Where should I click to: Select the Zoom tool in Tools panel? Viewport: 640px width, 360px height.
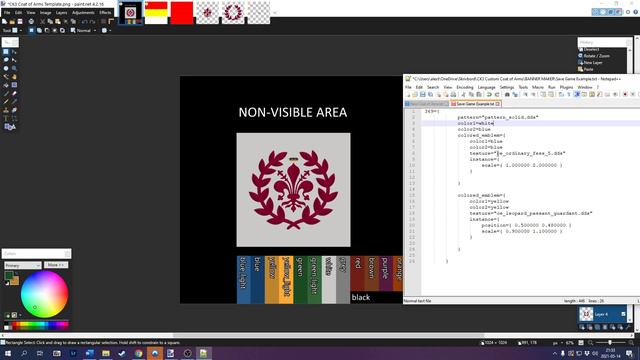(14, 68)
